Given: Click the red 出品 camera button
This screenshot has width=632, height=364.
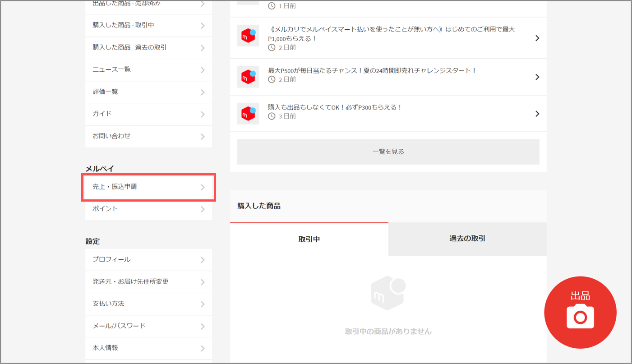Looking at the screenshot, I should (580, 313).
